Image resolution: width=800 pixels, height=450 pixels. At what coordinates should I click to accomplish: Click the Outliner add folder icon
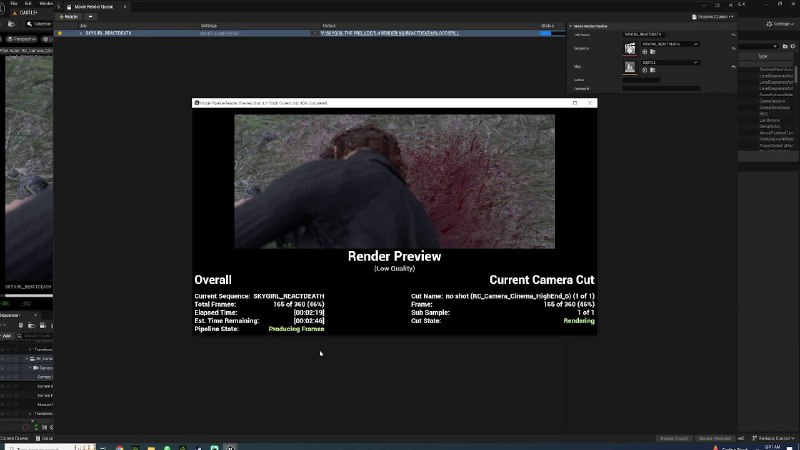[x=785, y=46]
